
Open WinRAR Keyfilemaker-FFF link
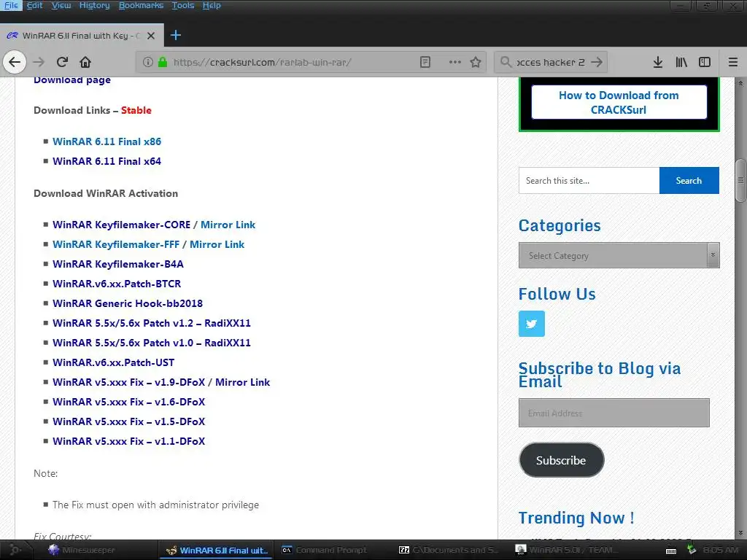point(116,244)
